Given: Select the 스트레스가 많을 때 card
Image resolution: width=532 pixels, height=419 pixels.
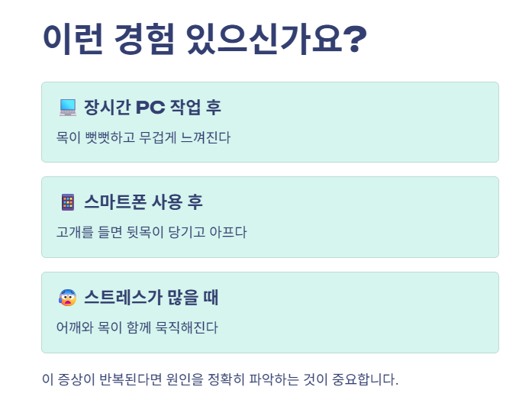Looking at the screenshot, I should (270, 312).
